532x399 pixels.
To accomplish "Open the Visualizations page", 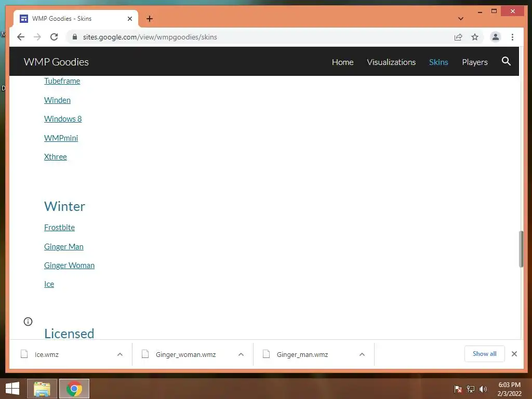I will click(391, 62).
